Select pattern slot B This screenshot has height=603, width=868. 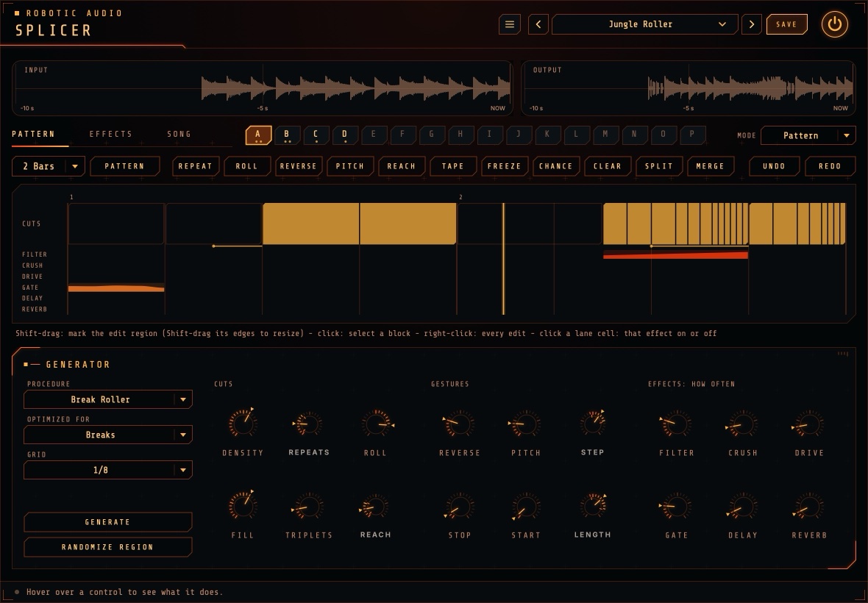coord(287,135)
